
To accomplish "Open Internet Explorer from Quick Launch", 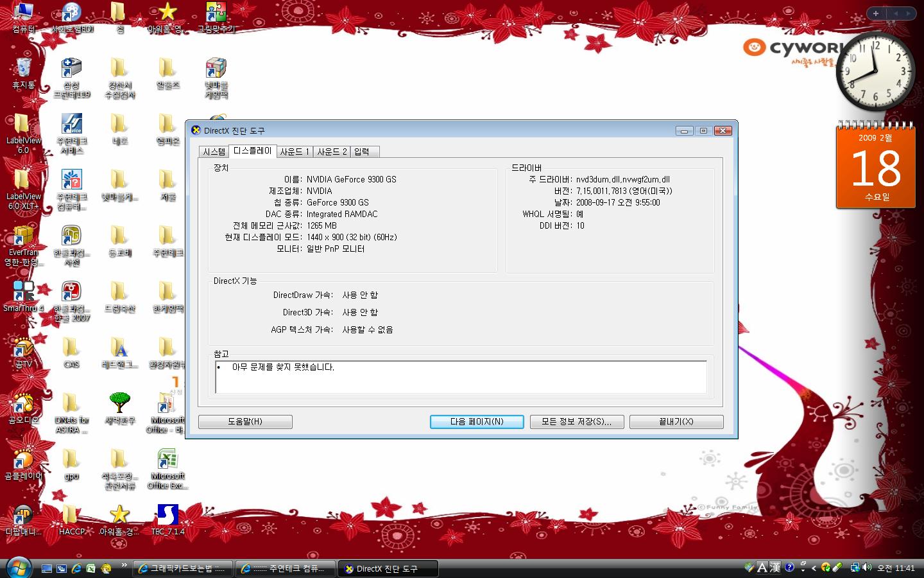I will [x=76, y=568].
